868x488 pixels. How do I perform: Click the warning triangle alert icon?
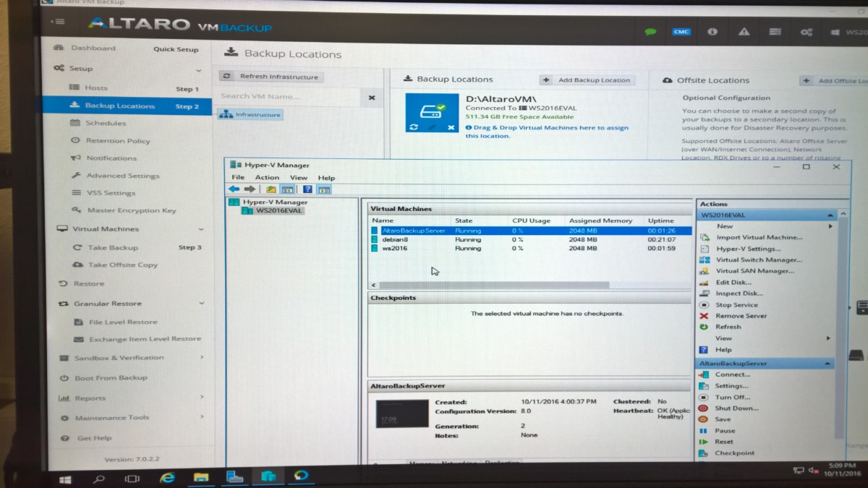pos(743,32)
